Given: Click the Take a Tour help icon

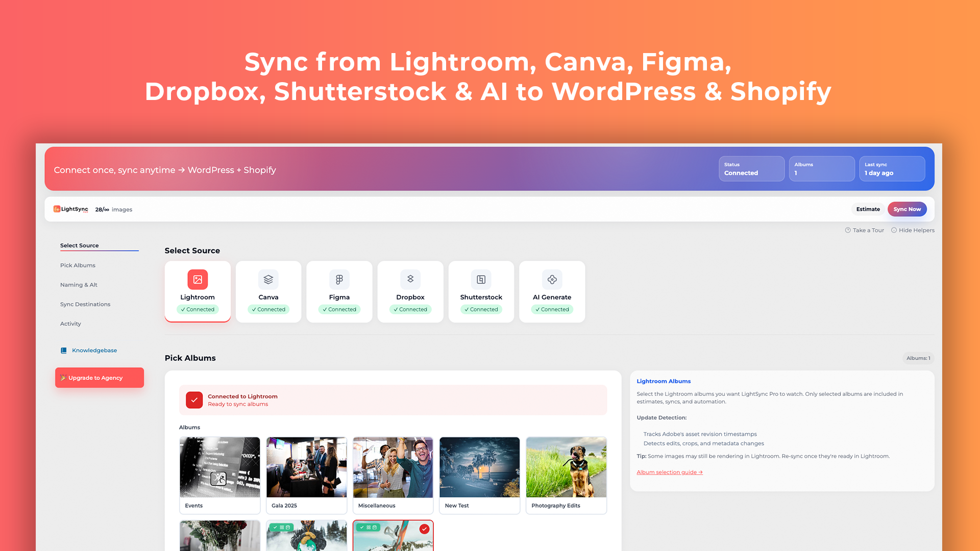Looking at the screenshot, I should click(x=848, y=230).
